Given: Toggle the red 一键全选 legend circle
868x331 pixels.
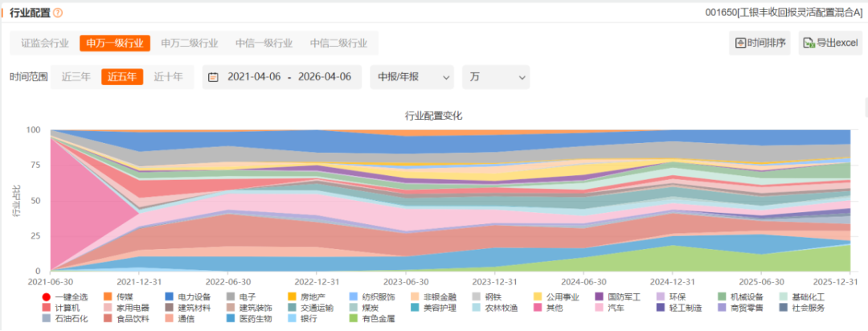Looking at the screenshot, I should [47, 297].
